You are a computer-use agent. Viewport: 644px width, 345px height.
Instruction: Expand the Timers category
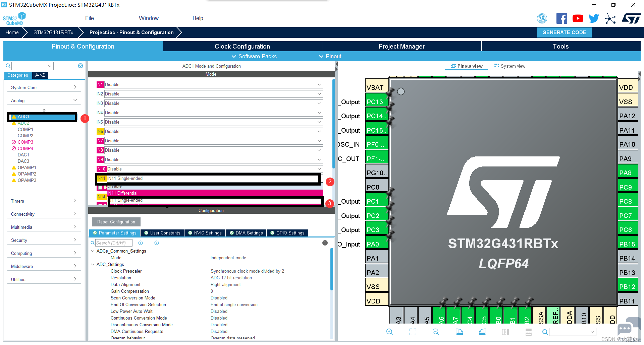pyautogui.click(x=44, y=201)
